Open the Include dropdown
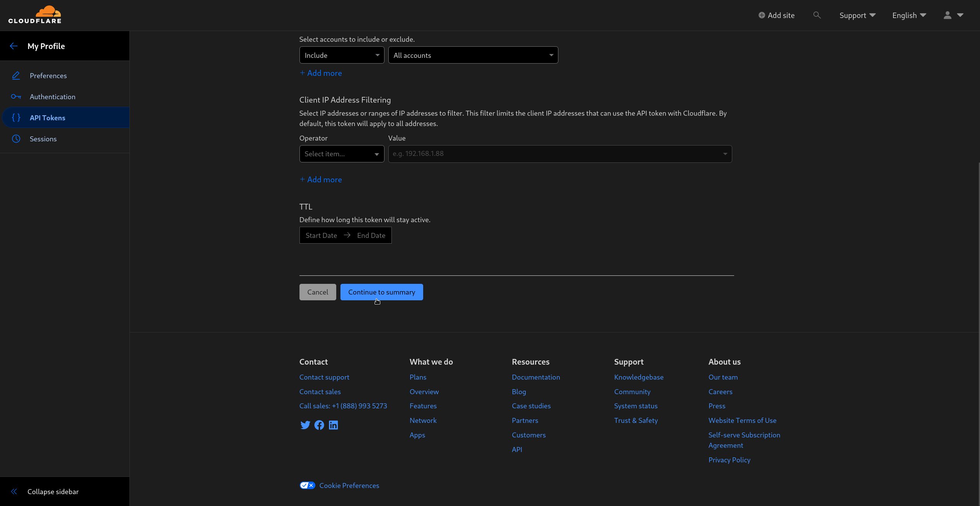 (341, 55)
